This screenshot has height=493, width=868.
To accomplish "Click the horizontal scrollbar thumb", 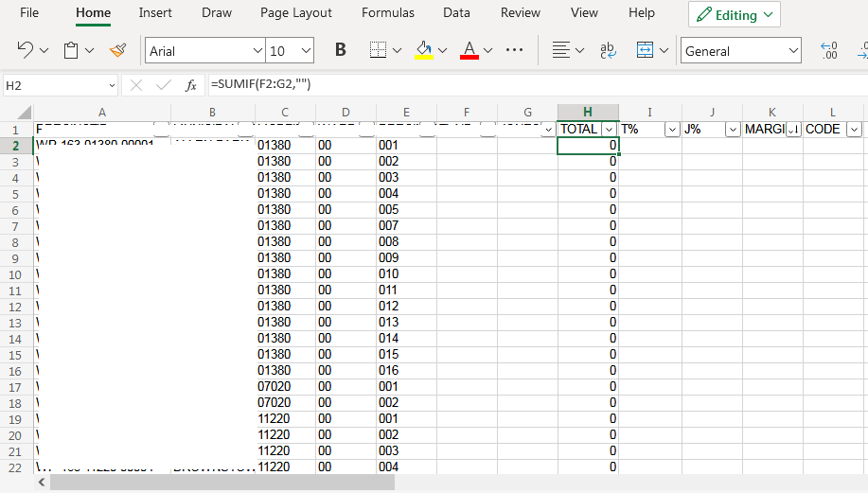I will pyautogui.click(x=222, y=483).
